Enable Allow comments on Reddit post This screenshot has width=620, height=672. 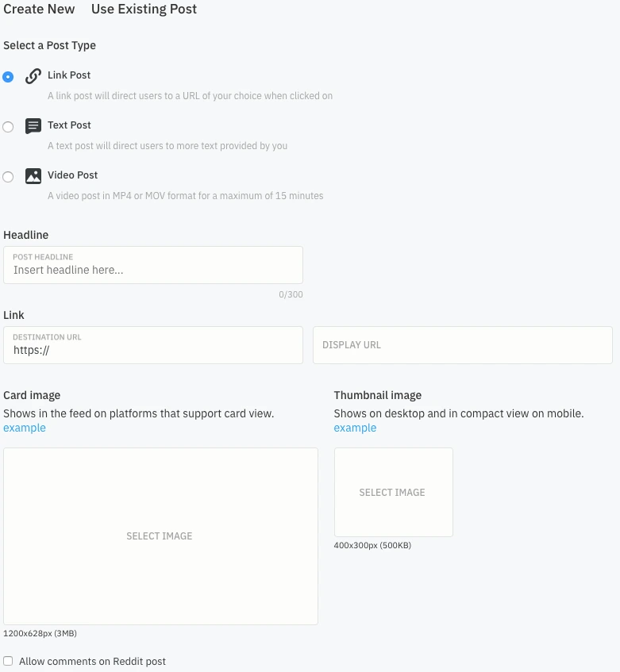click(8, 661)
